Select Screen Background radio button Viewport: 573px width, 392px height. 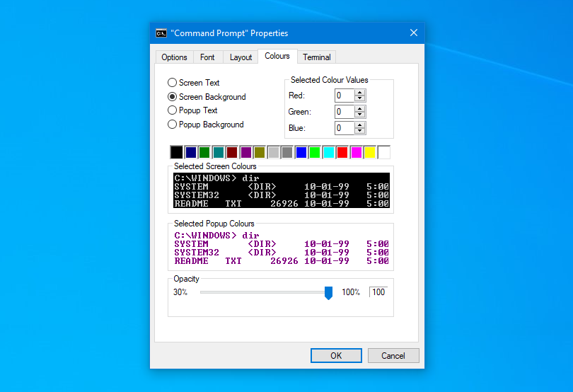click(207, 97)
